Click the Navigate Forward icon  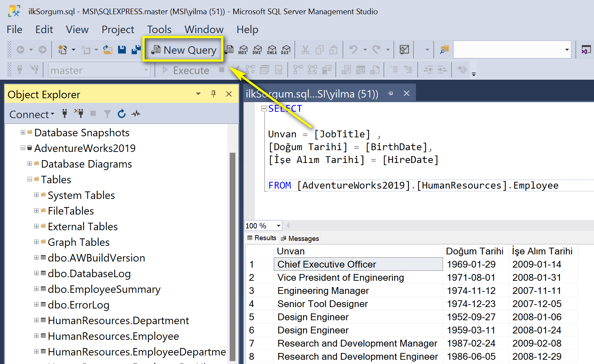point(42,49)
